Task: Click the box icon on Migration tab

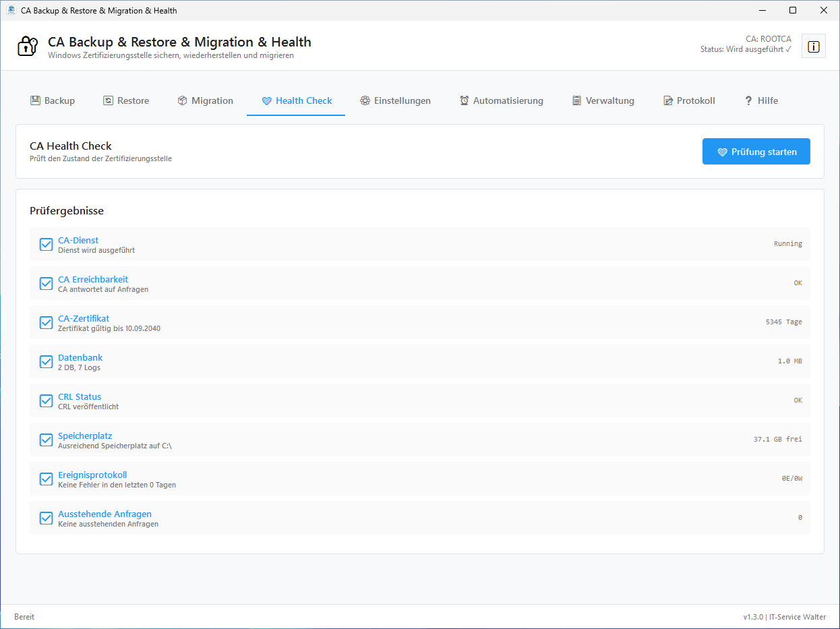Action: pyautogui.click(x=182, y=100)
